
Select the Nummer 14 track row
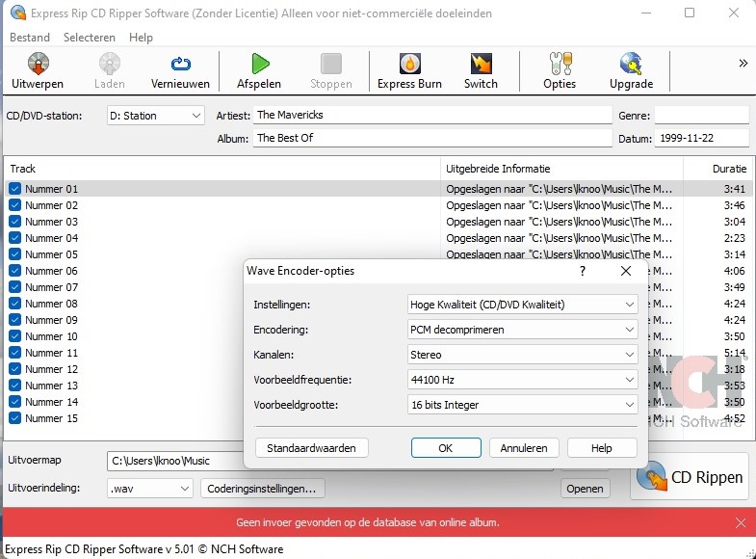[125, 402]
